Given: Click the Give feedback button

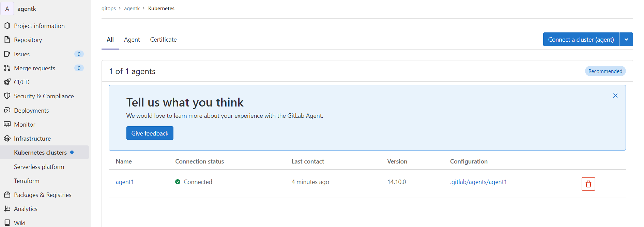Looking at the screenshot, I should click(x=150, y=133).
